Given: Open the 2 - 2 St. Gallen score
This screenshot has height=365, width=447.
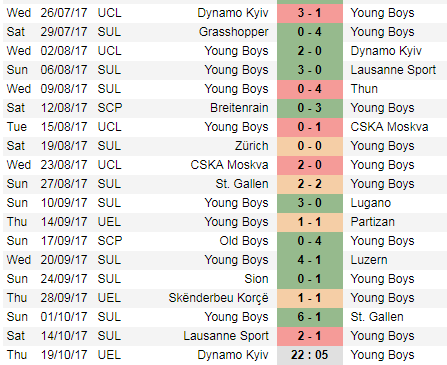Looking at the screenshot, I should pyautogui.click(x=309, y=184).
